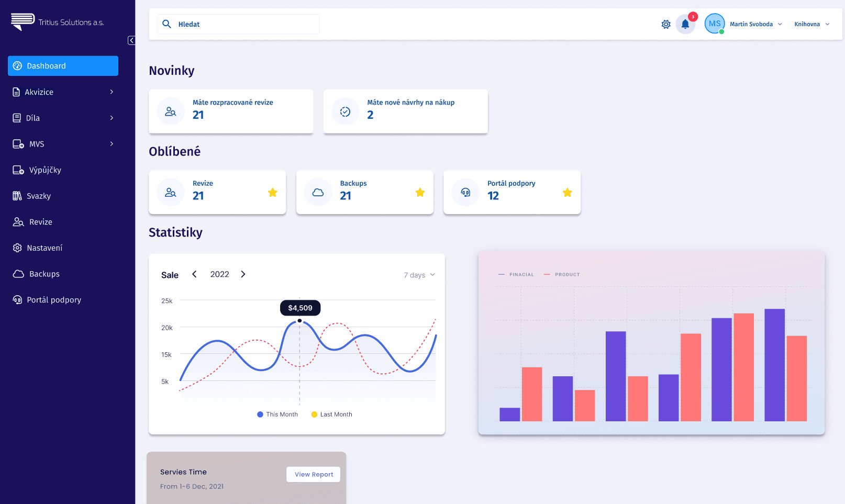Click the Dashboard gauge icon in sidebar
Image resolution: width=845 pixels, height=504 pixels.
point(17,66)
